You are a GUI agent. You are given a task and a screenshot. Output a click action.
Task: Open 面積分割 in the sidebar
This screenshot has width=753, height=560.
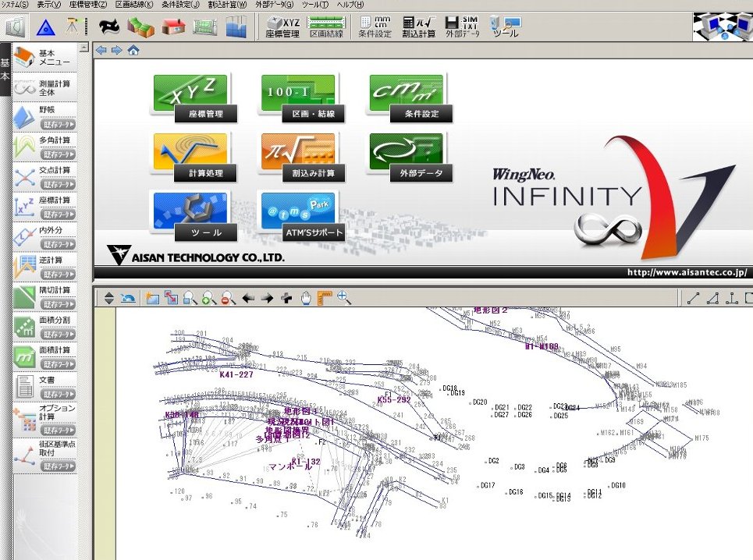(55, 320)
